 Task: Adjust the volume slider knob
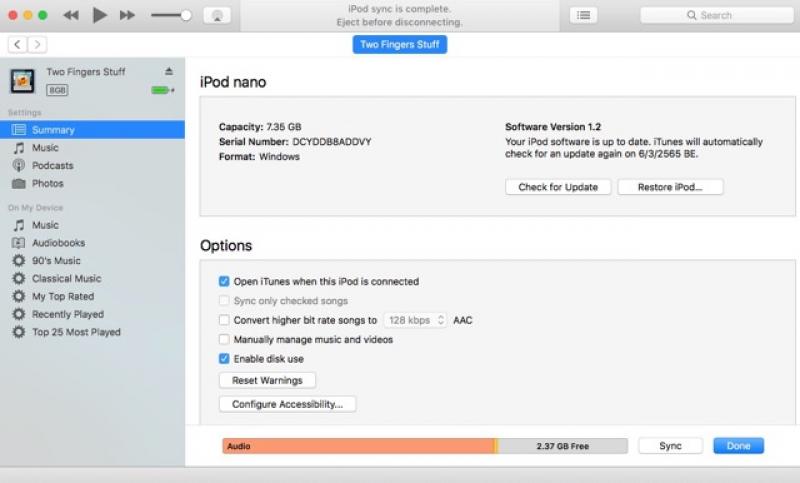click(186, 15)
